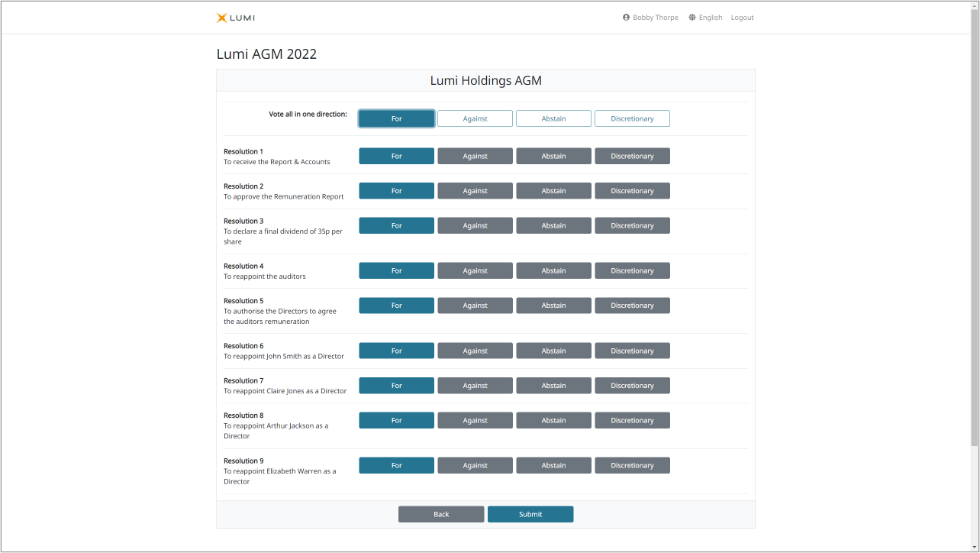Click the Back button

(441, 514)
